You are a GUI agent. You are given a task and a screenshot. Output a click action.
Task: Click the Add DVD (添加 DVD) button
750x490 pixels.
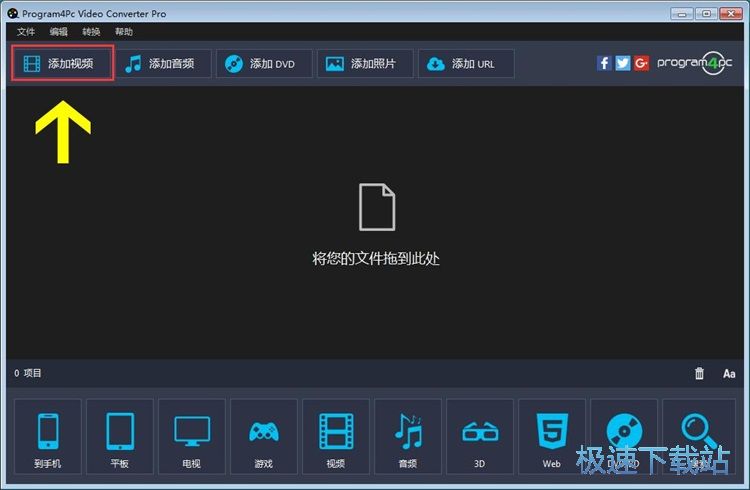(x=264, y=64)
